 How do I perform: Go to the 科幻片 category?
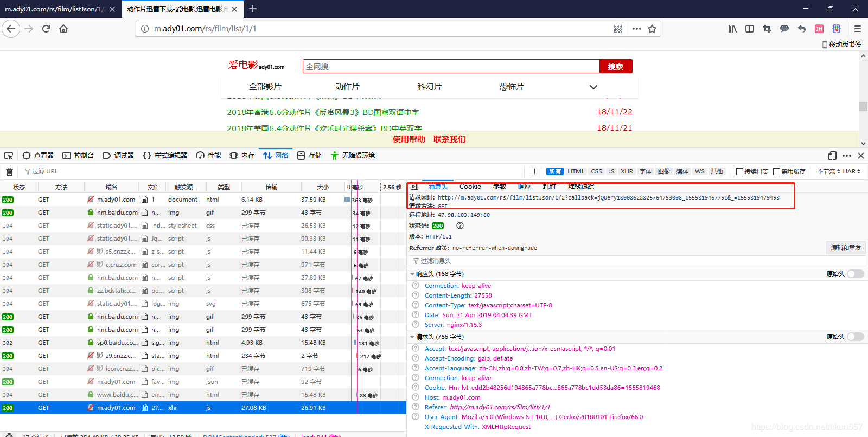(430, 87)
